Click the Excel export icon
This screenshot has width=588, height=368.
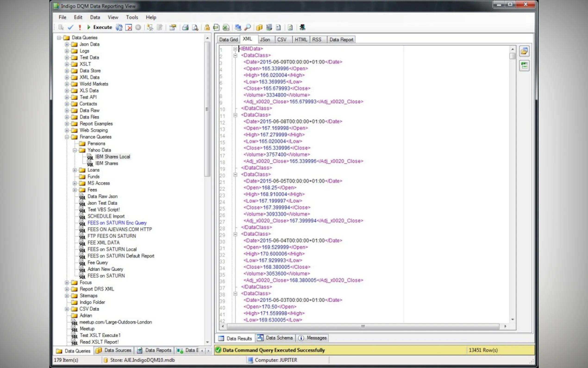[226, 27]
